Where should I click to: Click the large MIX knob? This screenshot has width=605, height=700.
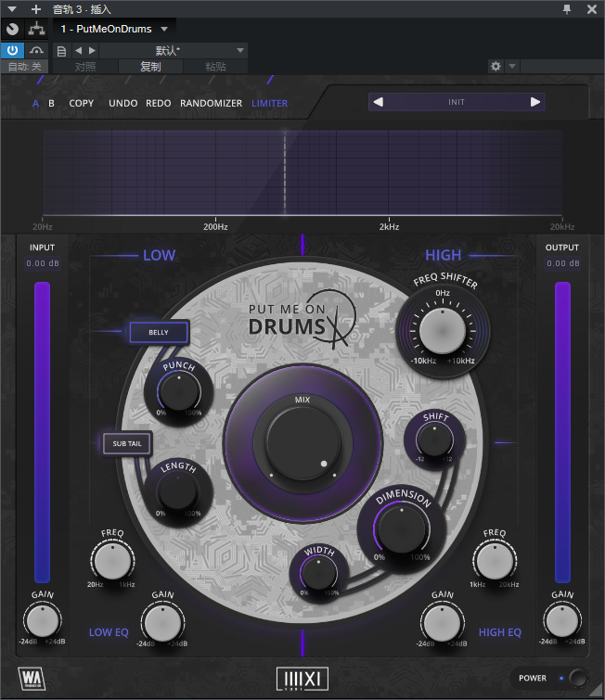pyautogui.click(x=302, y=443)
